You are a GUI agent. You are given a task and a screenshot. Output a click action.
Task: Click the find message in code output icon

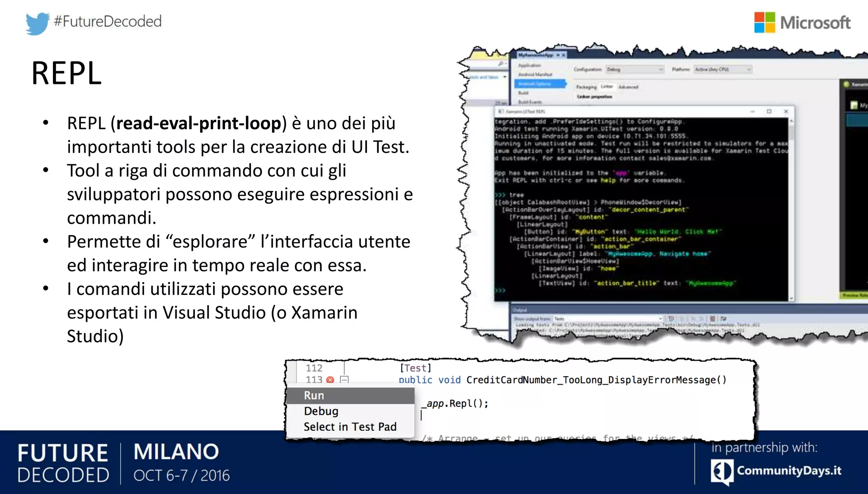671,319
